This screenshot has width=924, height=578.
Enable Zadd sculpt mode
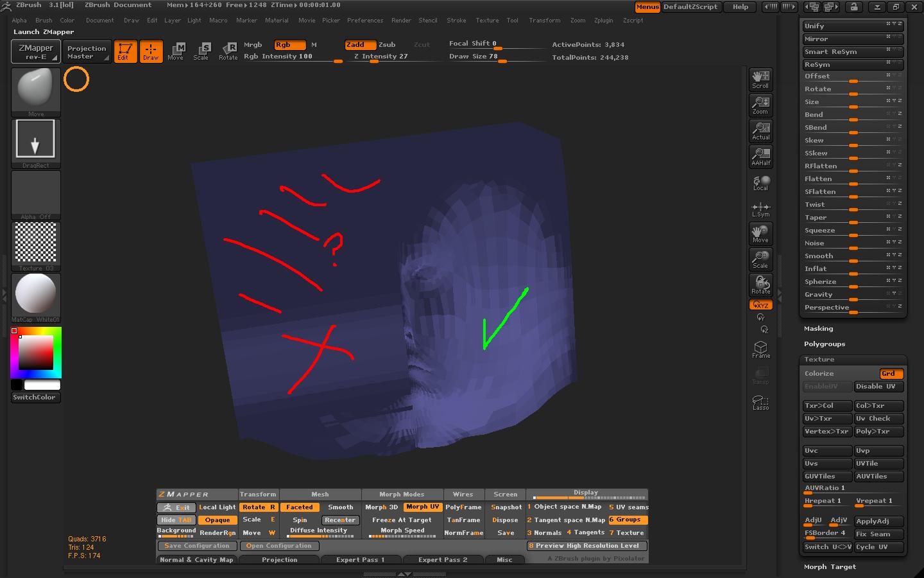[x=360, y=44]
